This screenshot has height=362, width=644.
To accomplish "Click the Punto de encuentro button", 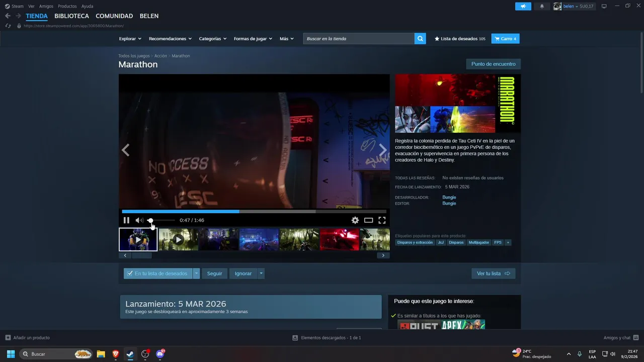I will 494,64.
